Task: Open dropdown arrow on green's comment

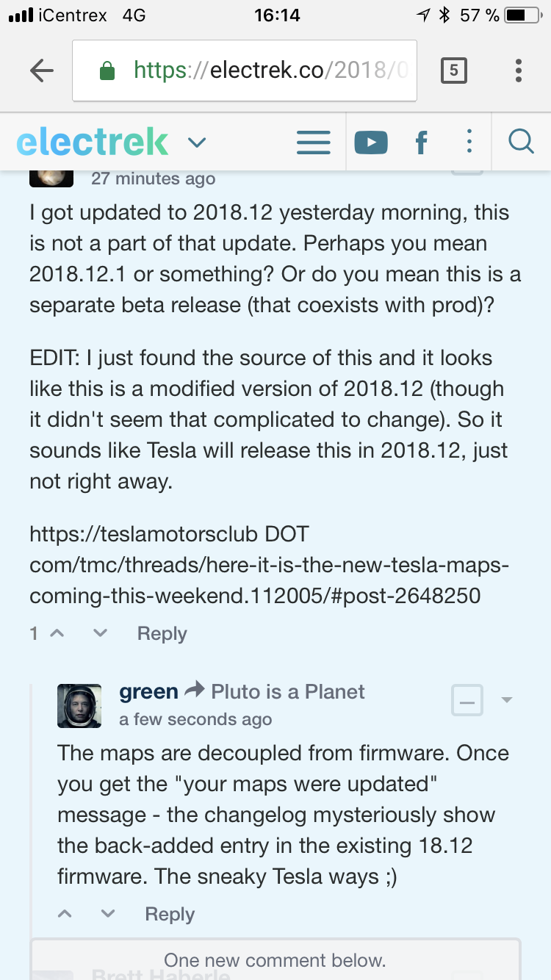Action: pyautogui.click(x=507, y=699)
